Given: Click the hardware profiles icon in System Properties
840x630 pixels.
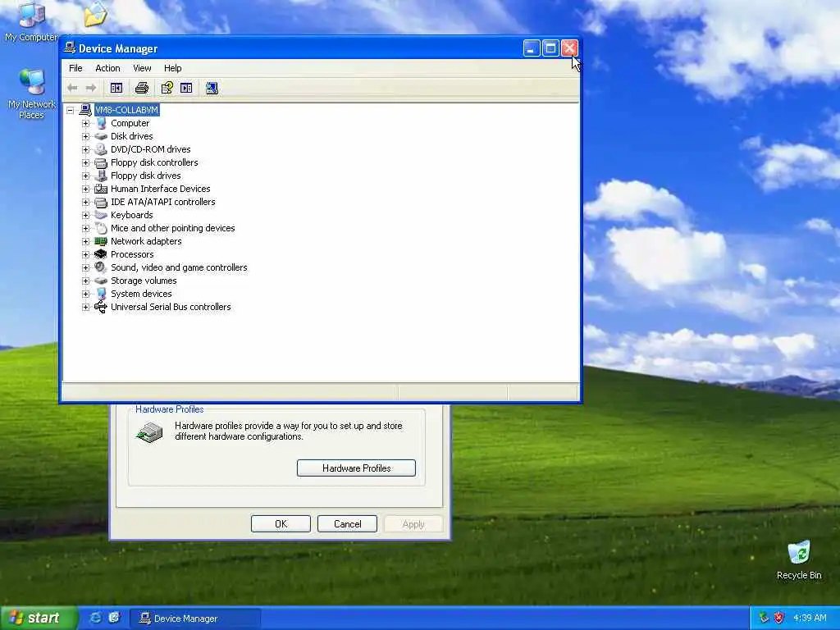Looking at the screenshot, I should click(x=149, y=432).
